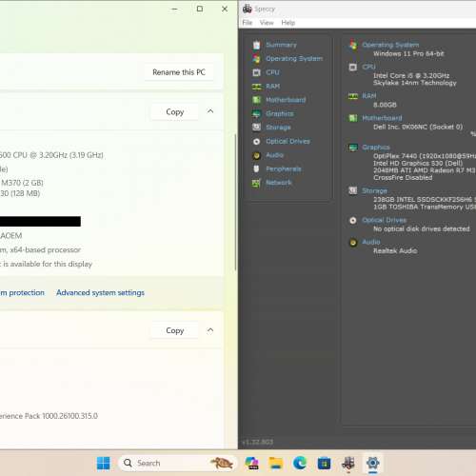
Task: Launch Copilot from the taskbar
Action: pos(251,463)
